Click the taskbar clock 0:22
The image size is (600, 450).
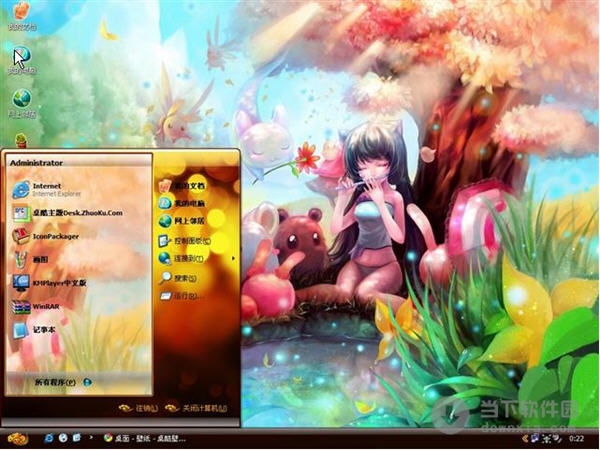[x=576, y=439]
